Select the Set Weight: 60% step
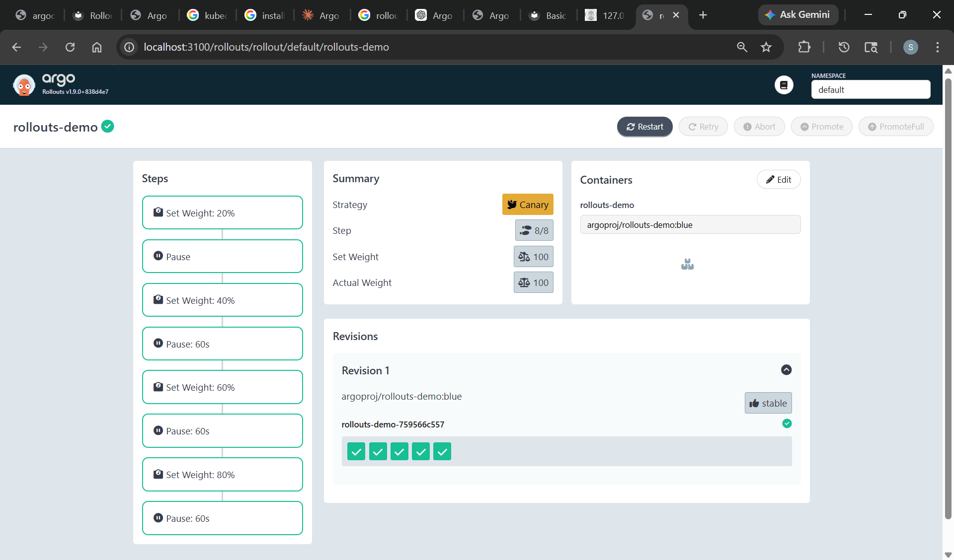Screen dimensions: 954x560 pyautogui.click(x=223, y=387)
